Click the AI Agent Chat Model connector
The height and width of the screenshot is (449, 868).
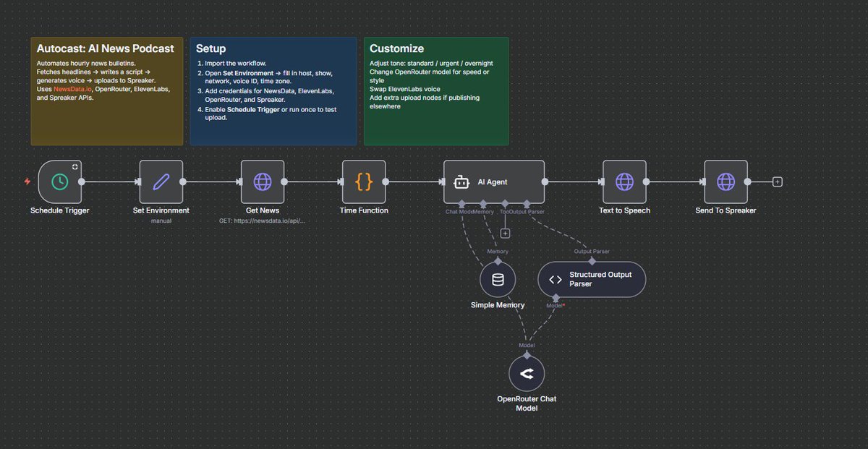461,205
